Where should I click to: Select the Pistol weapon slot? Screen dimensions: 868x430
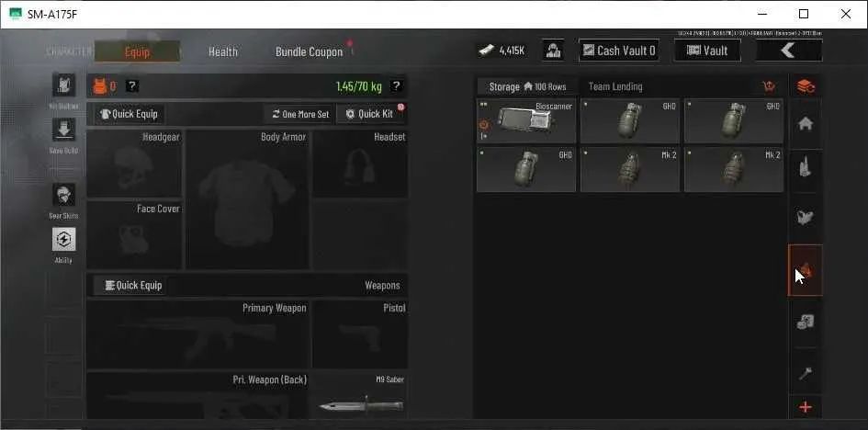tap(360, 334)
